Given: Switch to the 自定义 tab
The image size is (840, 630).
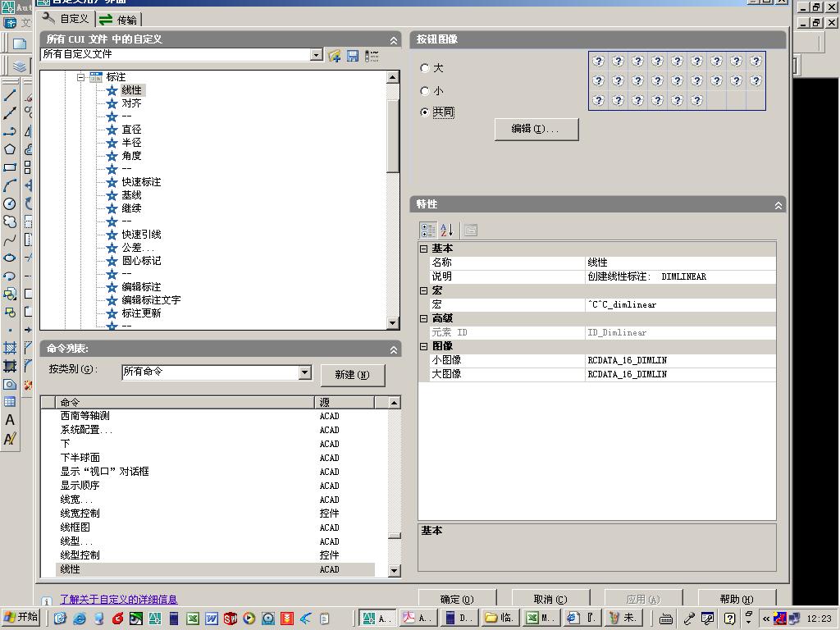Looking at the screenshot, I should tap(66, 19).
